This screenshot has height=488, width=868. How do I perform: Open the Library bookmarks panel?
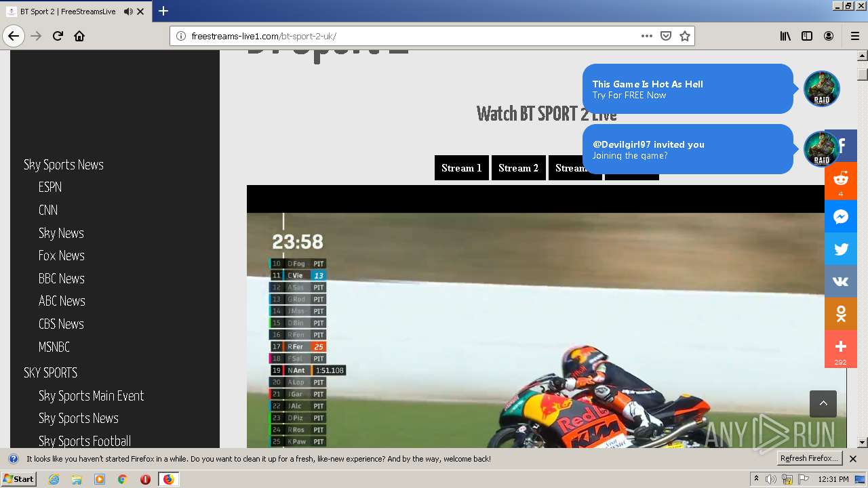click(x=785, y=36)
